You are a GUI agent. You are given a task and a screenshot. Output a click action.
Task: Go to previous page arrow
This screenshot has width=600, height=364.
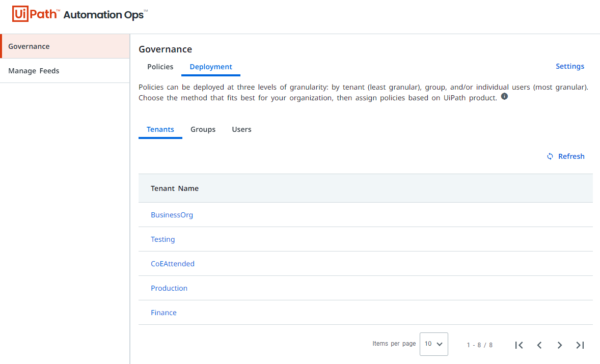tap(539, 345)
